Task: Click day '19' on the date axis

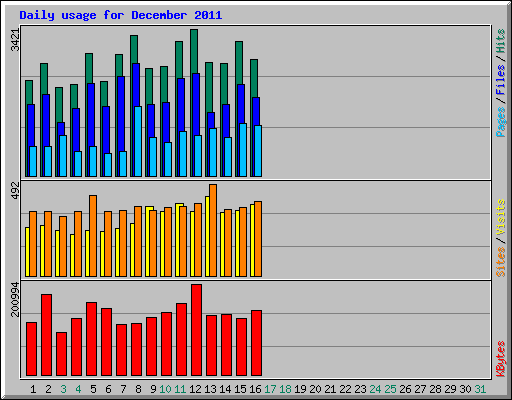Action: pos(300,389)
